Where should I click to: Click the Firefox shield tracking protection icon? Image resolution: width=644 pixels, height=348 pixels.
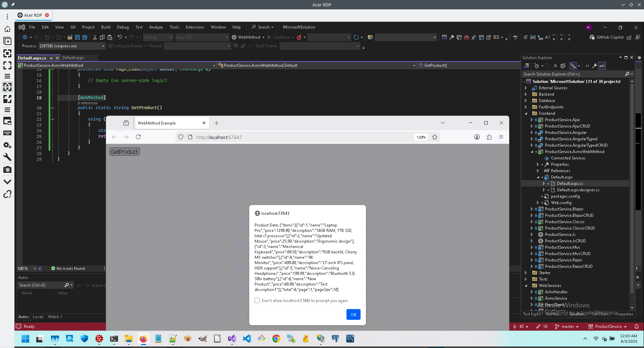tap(181, 137)
